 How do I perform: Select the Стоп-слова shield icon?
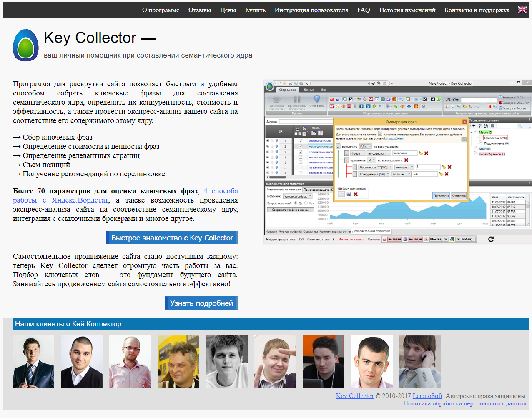click(x=318, y=98)
